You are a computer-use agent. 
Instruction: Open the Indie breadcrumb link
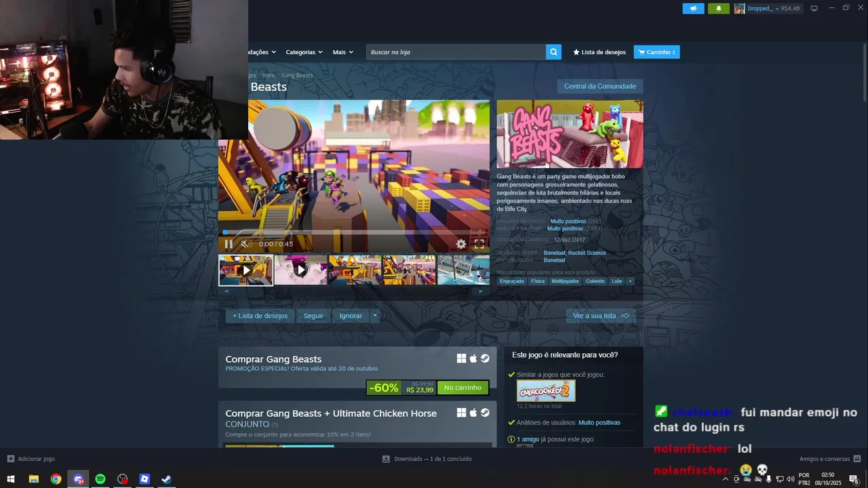tap(269, 75)
